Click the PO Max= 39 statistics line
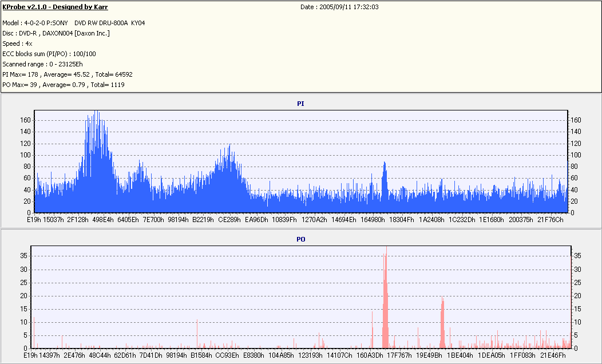 pos(64,85)
